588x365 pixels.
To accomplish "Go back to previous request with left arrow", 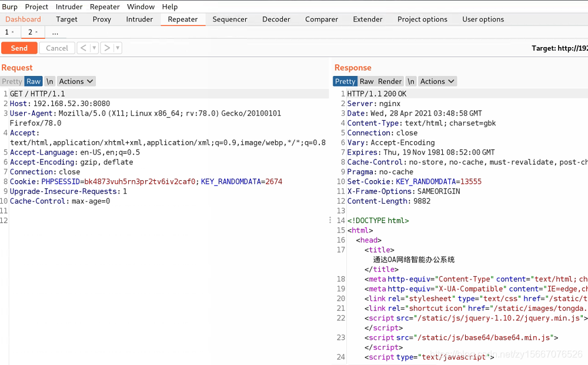I will (x=83, y=48).
